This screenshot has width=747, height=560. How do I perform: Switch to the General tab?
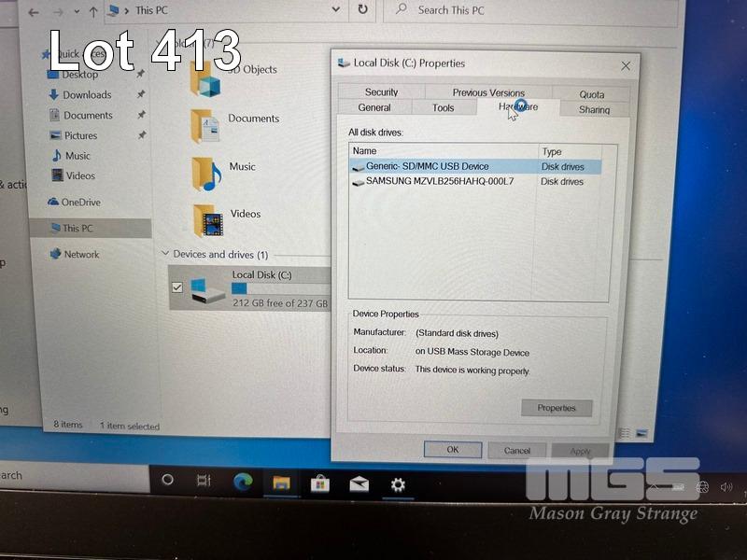(374, 108)
